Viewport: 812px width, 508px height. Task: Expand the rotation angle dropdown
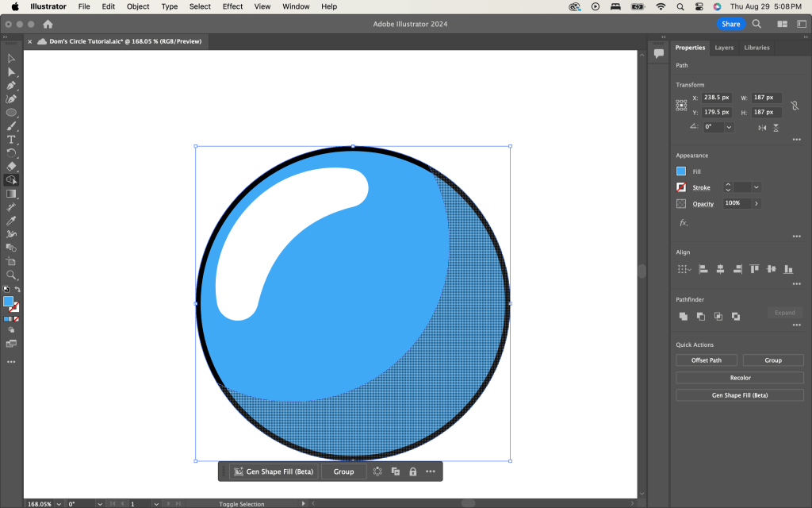pos(729,127)
